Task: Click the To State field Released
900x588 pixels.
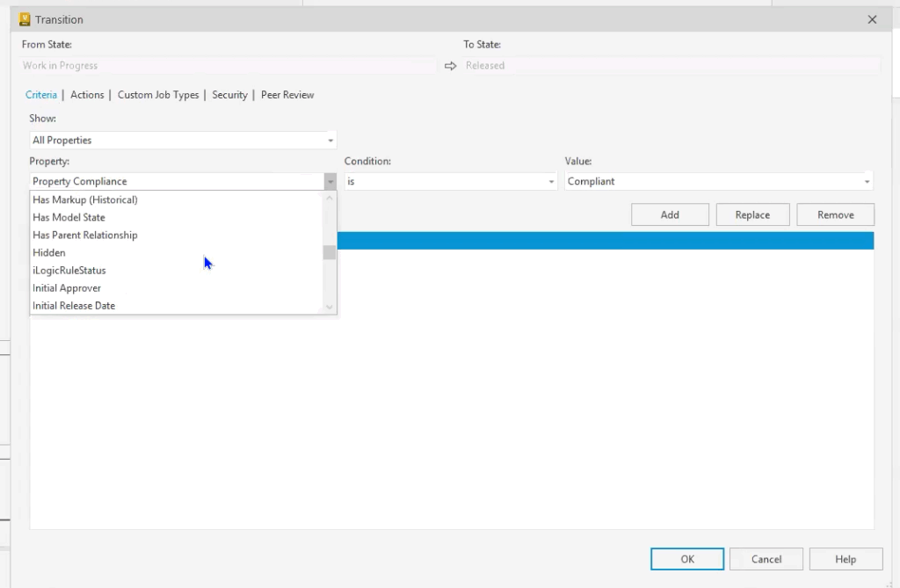Action: click(x=671, y=65)
